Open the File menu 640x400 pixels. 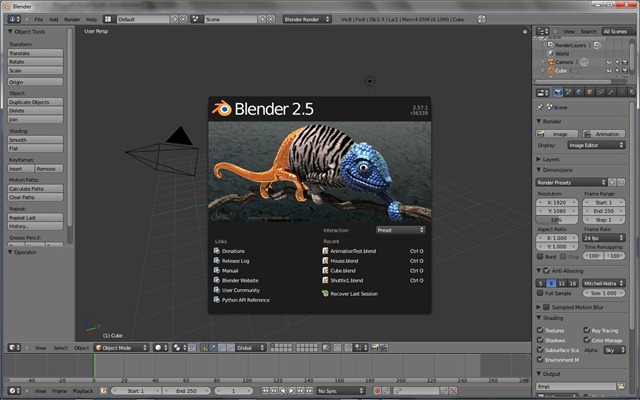[x=39, y=19]
